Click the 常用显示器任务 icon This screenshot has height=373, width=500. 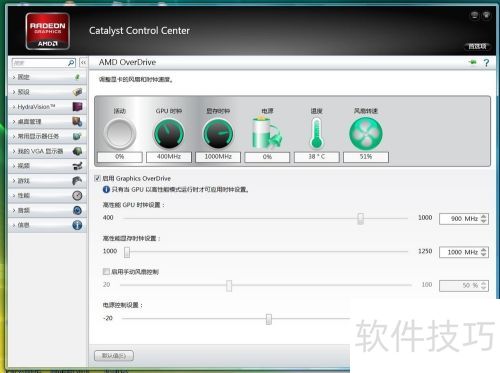pos(77,136)
